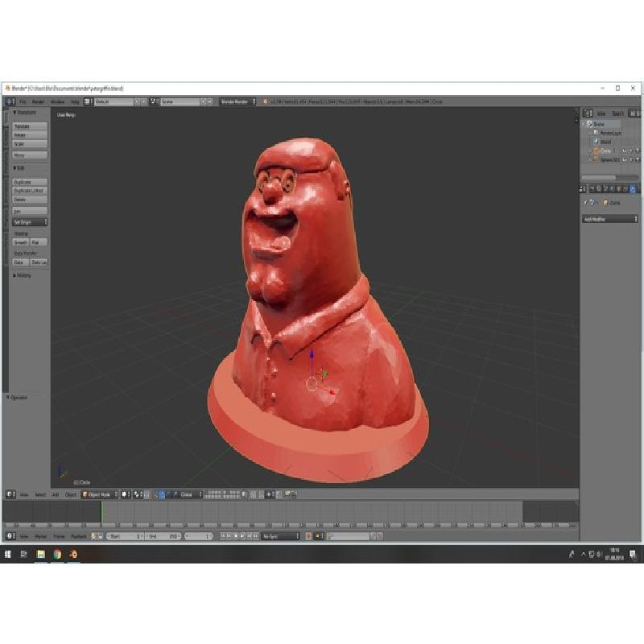This screenshot has width=644, height=644.
Task: Open the No Sync dropdown
Action: click(x=281, y=536)
